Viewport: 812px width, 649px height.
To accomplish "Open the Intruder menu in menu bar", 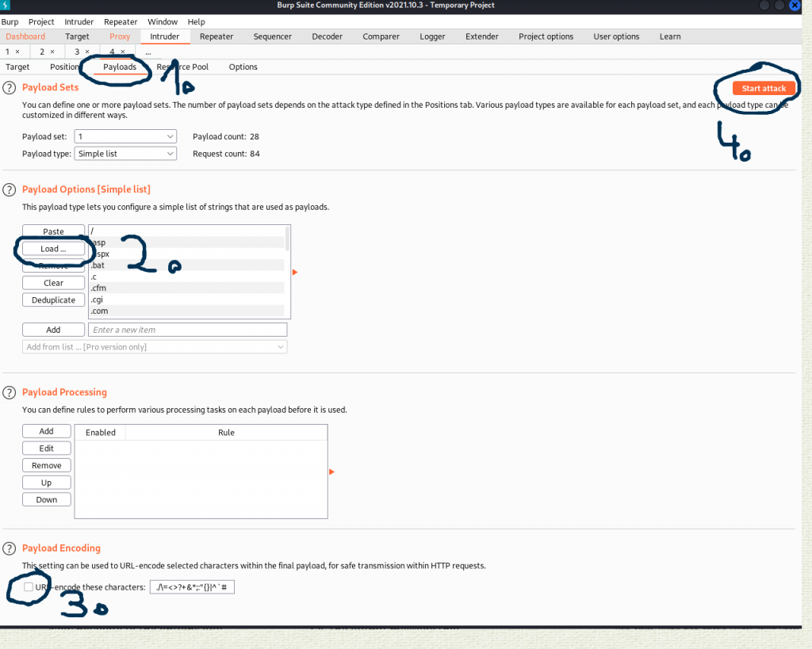I will pos(79,22).
